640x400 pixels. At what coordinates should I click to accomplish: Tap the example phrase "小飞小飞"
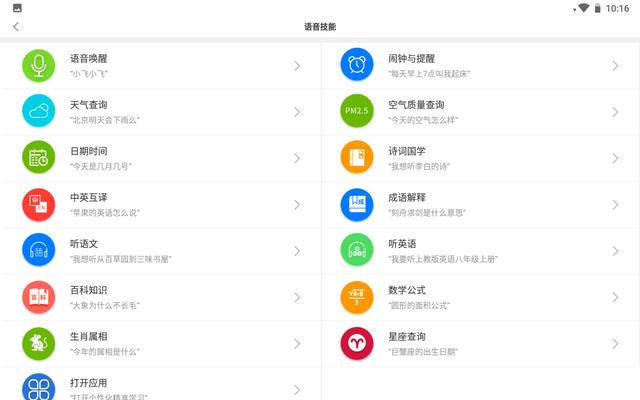pos(89,74)
